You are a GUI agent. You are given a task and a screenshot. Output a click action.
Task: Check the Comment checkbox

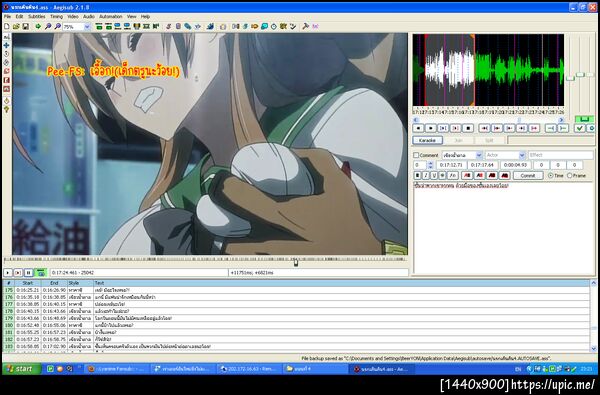(416, 155)
